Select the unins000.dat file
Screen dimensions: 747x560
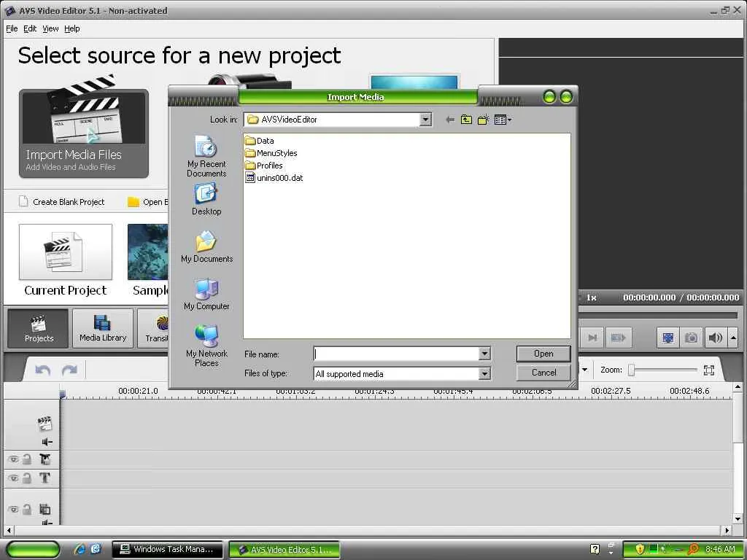[x=274, y=178]
